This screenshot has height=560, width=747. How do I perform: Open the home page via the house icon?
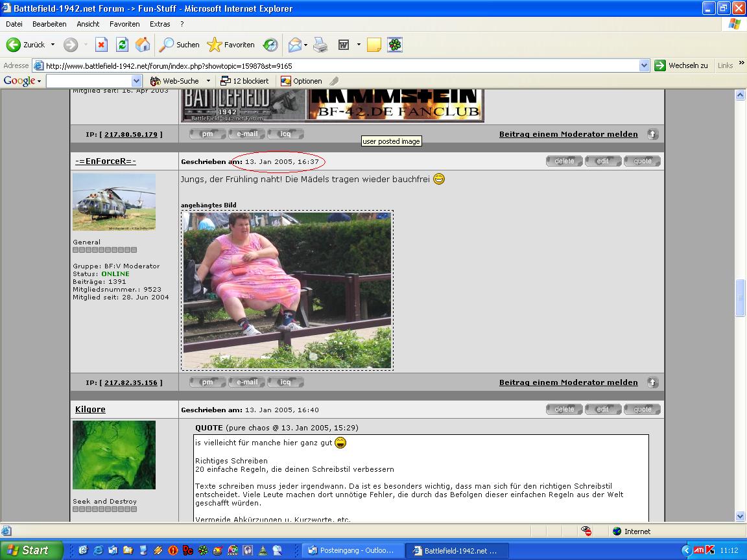143,45
